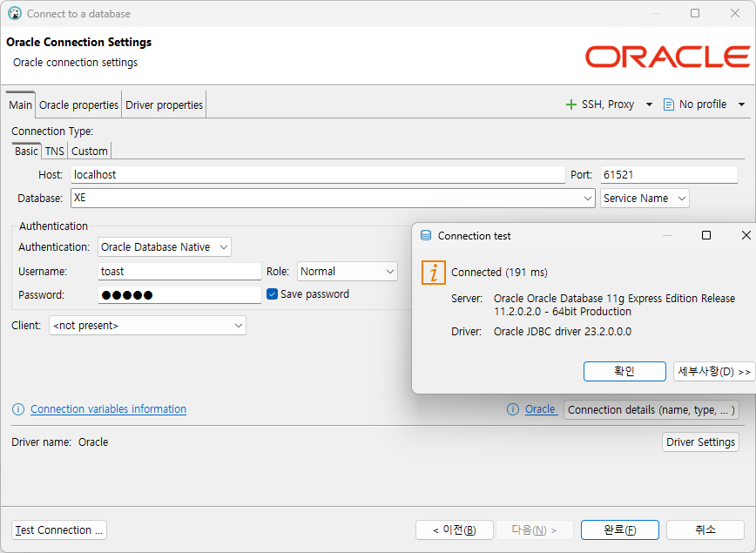Viewport: 756px width, 553px height.
Task: Click the 완료(F) finish button
Action: (x=619, y=529)
